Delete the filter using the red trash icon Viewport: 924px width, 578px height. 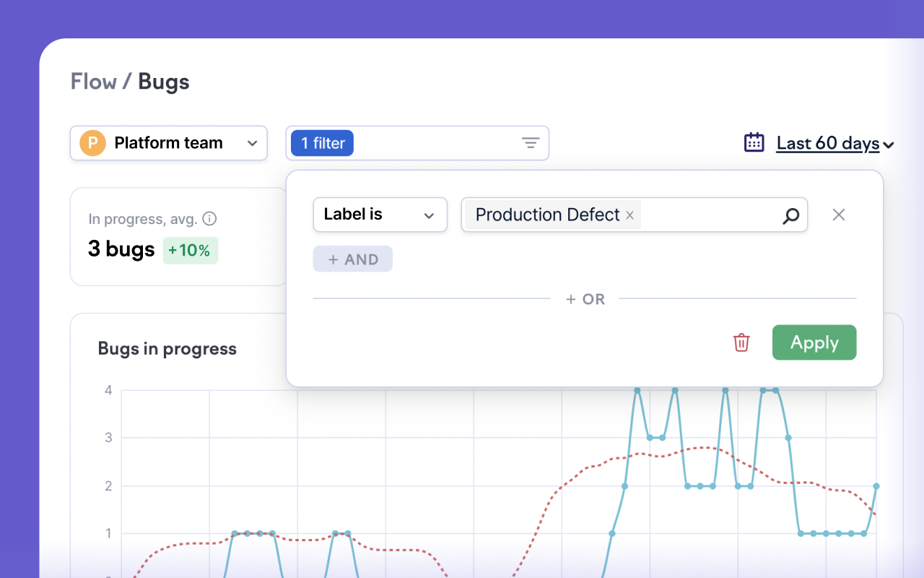pos(741,342)
